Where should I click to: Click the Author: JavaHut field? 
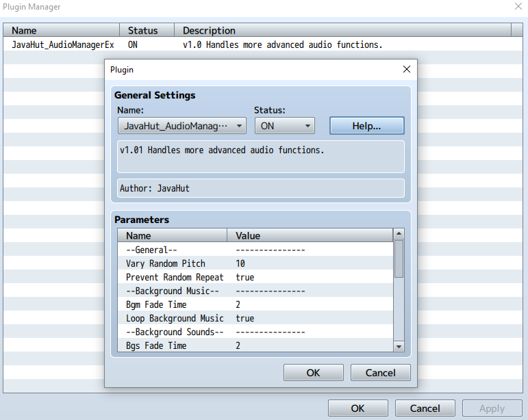coord(261,188)
